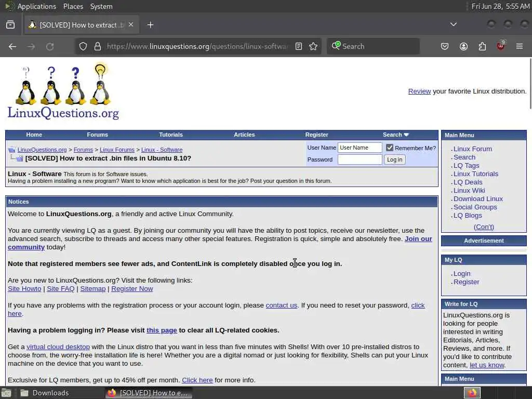Click the User Name input field
Image resolution: width=532 pixels, height=399 pixels.
tap(360, 148)
